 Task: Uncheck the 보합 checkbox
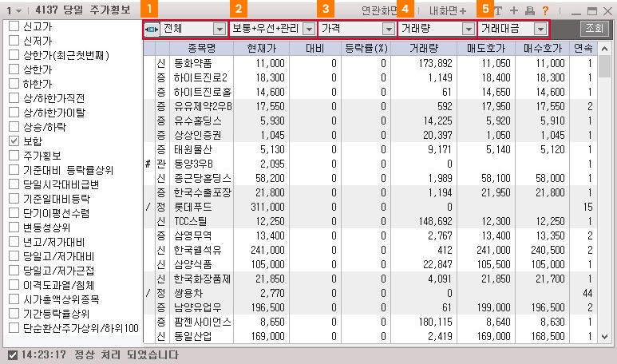(x=14, y=140)
